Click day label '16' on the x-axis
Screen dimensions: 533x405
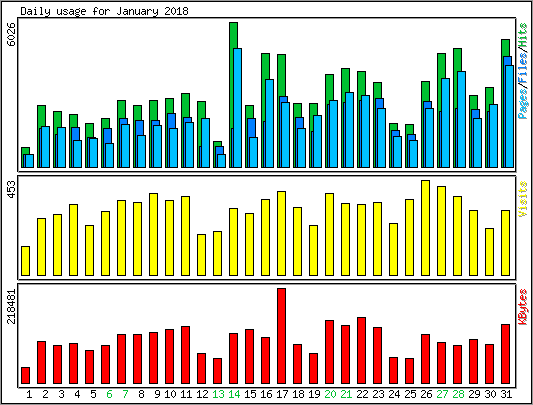(x=266, y=394)
